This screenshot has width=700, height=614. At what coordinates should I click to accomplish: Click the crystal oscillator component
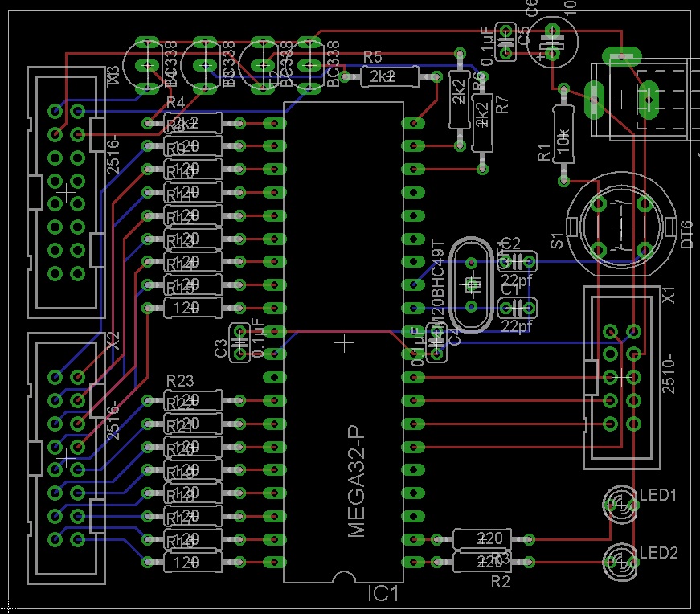tap(472, 284)
